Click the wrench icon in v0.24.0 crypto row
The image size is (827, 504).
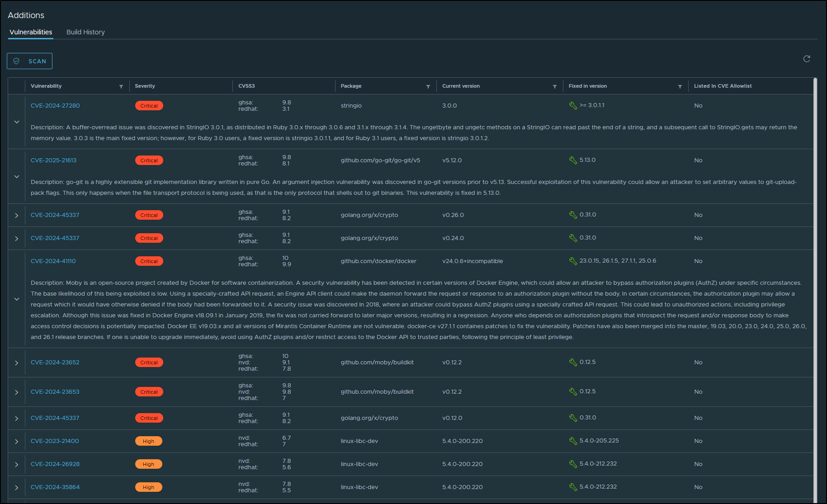(x=573, y=238)
